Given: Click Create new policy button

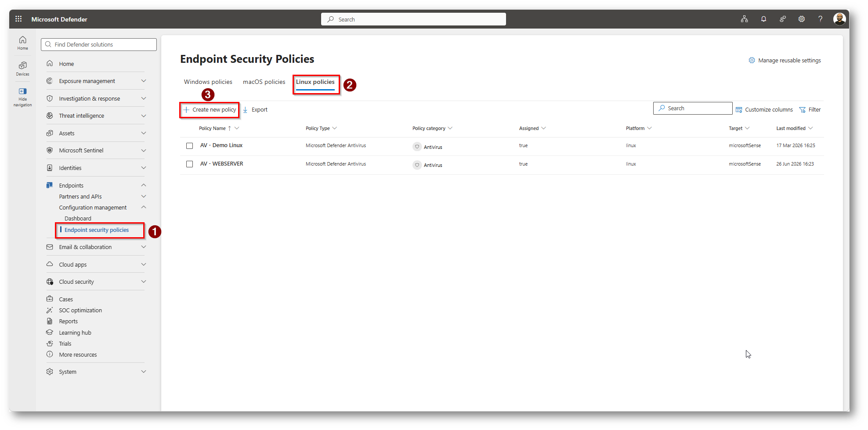Looking at the screenshot, I should pyautogui.click(x=210, y=109).
